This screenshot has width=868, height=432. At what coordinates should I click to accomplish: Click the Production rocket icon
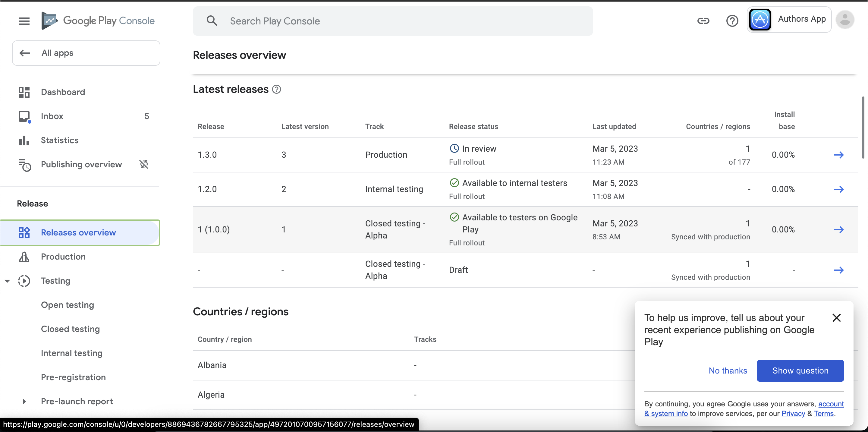[x=24, y=257]
